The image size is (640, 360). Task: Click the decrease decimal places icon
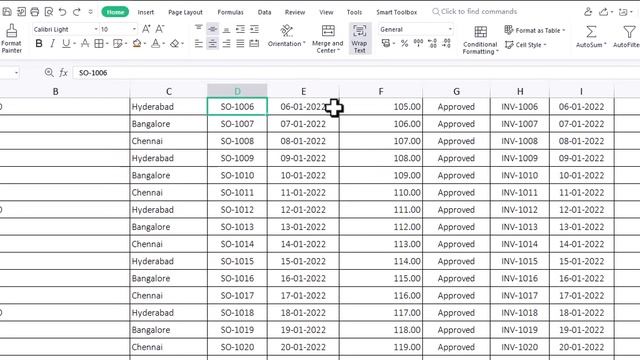(446, 43)
